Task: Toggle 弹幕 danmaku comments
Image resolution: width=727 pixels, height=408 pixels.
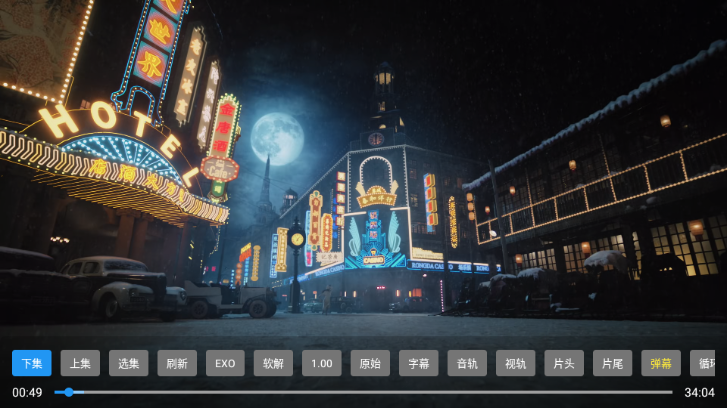Action: (x=660, y=363)
